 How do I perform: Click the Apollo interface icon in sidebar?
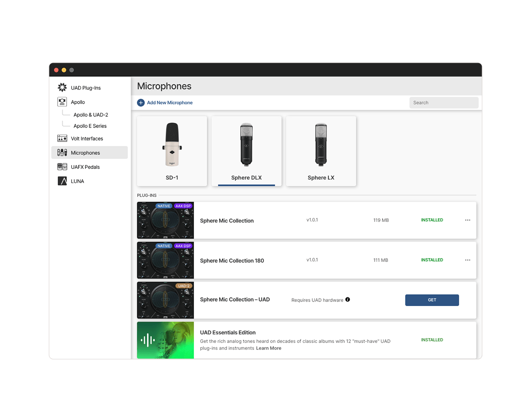(62, 102)
